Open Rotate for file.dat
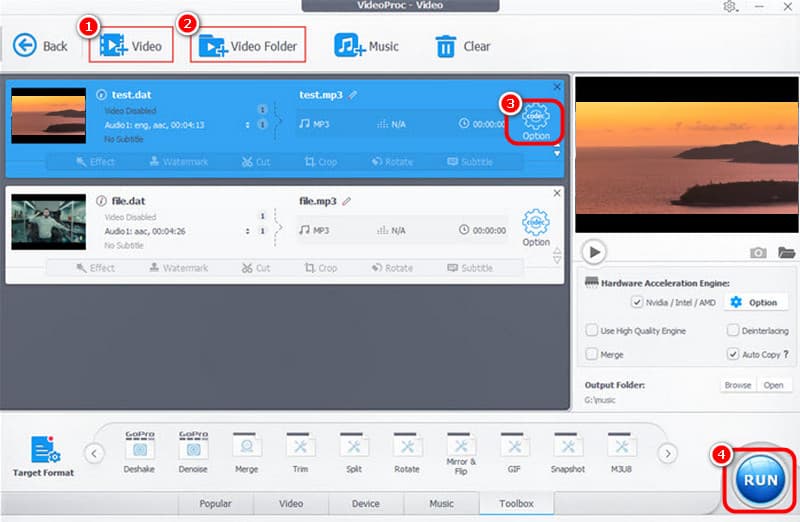The image size is (800, 522). (x=392, y=268)
